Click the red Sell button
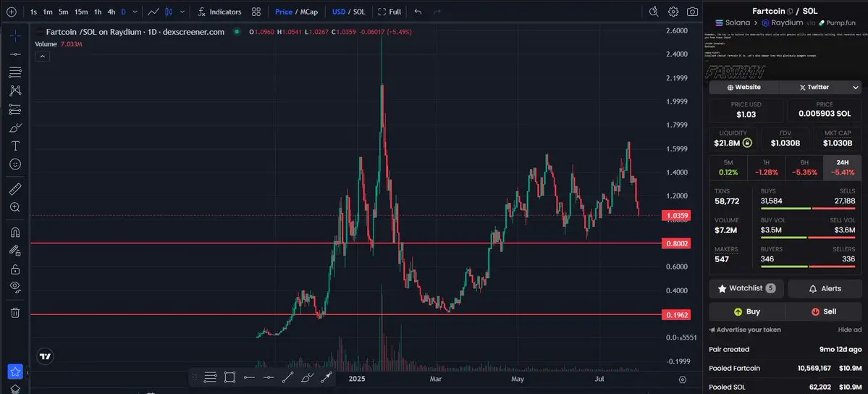 [824, 311]
